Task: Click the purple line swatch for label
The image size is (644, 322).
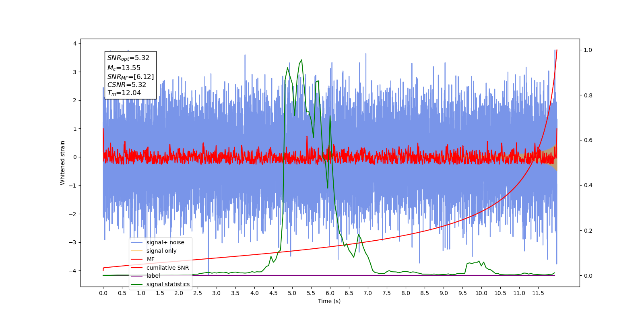Action: 137,276
